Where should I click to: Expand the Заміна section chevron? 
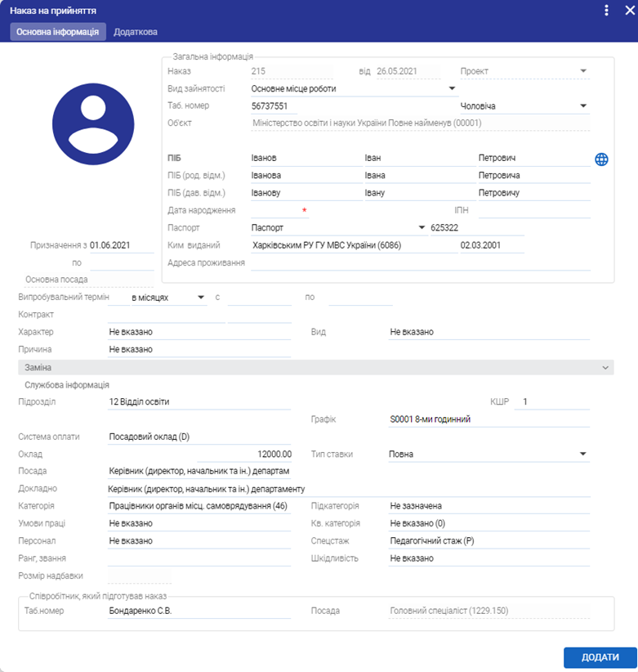tap(605, 369)
